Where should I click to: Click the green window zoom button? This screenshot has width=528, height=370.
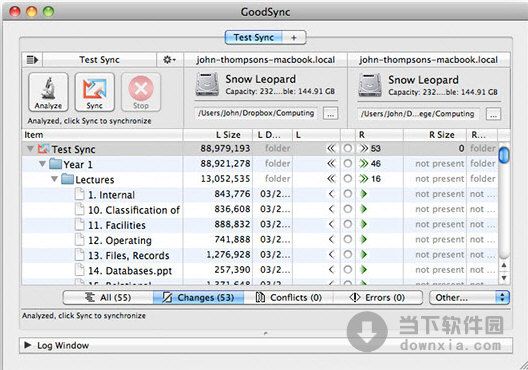click(x=48, y=12)
